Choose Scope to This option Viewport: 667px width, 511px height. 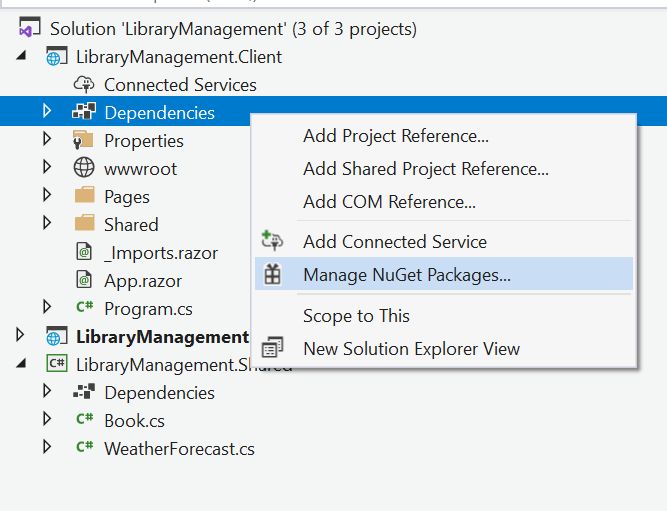coord(356,316)
